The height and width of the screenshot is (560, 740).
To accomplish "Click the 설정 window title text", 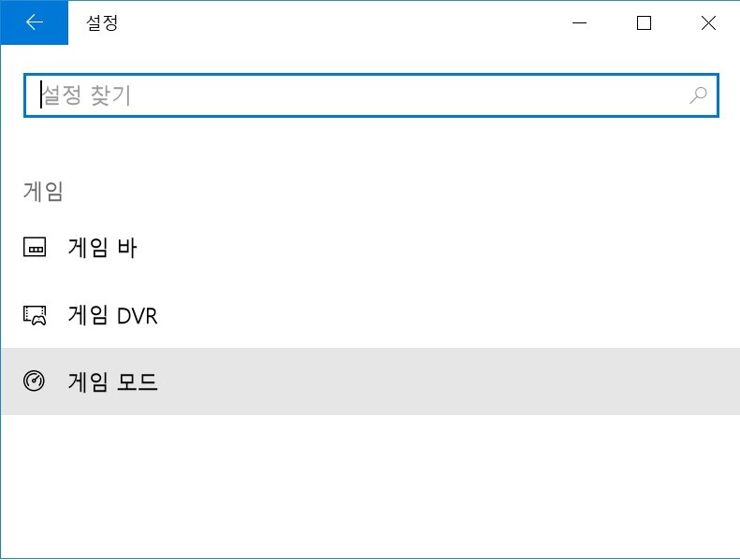I will pos(101,23).
